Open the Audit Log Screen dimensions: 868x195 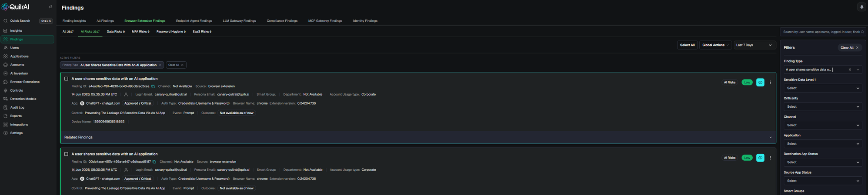pos(17,107)
